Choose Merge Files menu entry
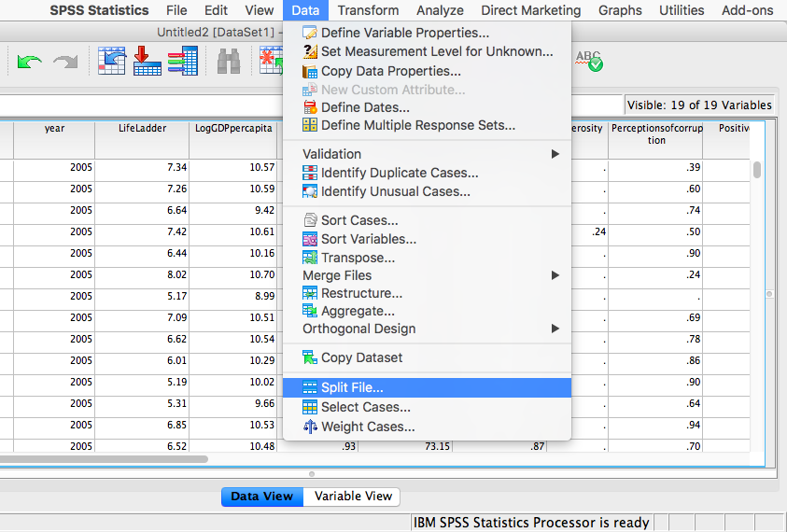The width and height of the screenshot is (787, 532). coord(427,275)
